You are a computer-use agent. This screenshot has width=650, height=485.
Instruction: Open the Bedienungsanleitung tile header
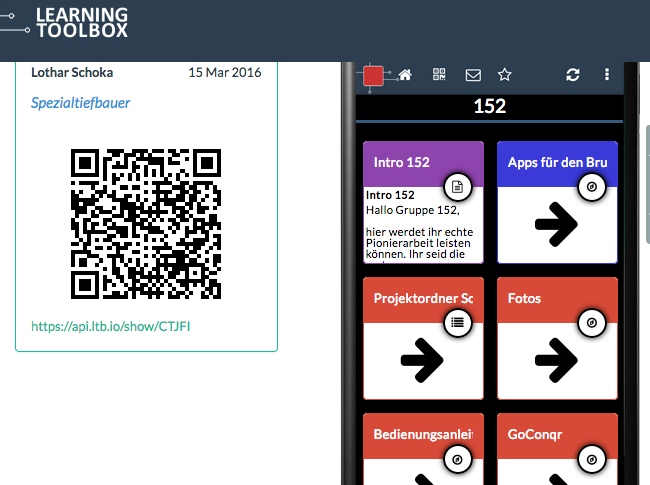pos(423,436)
